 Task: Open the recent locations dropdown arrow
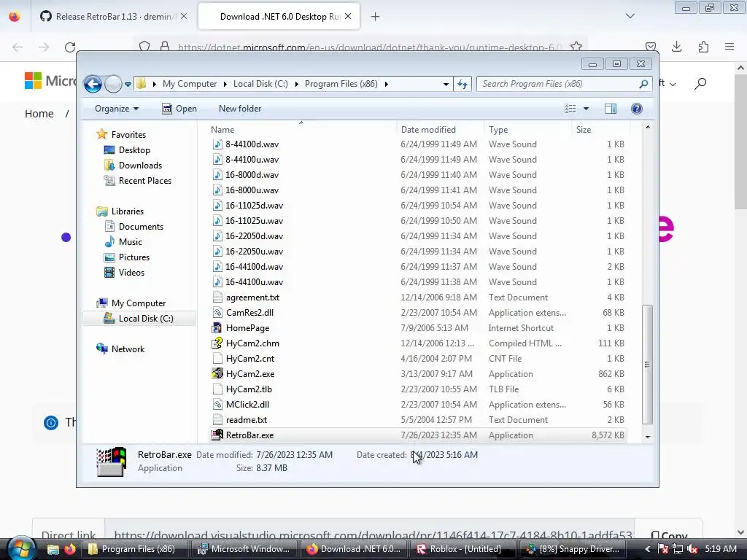(128, 85)
